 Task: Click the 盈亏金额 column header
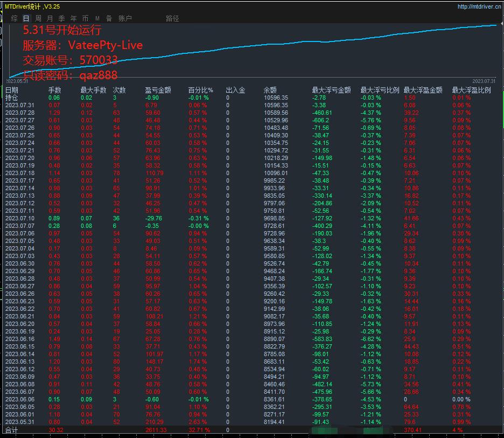(158, 91)
